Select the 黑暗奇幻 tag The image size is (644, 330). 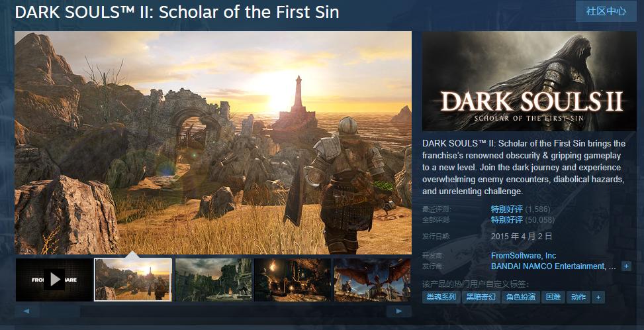point(481,297)
